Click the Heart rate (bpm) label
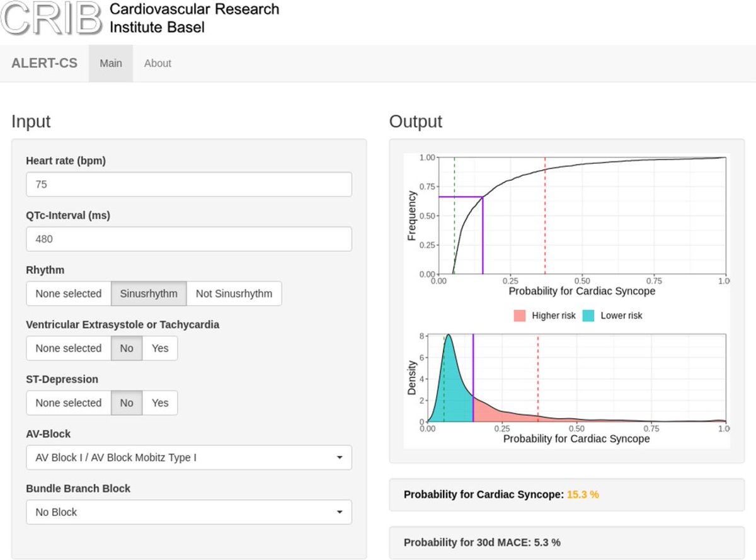 (x=66, y=161)
